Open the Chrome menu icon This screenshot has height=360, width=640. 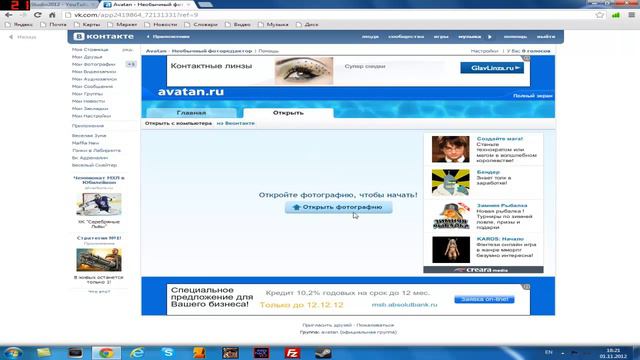[631, 15]
